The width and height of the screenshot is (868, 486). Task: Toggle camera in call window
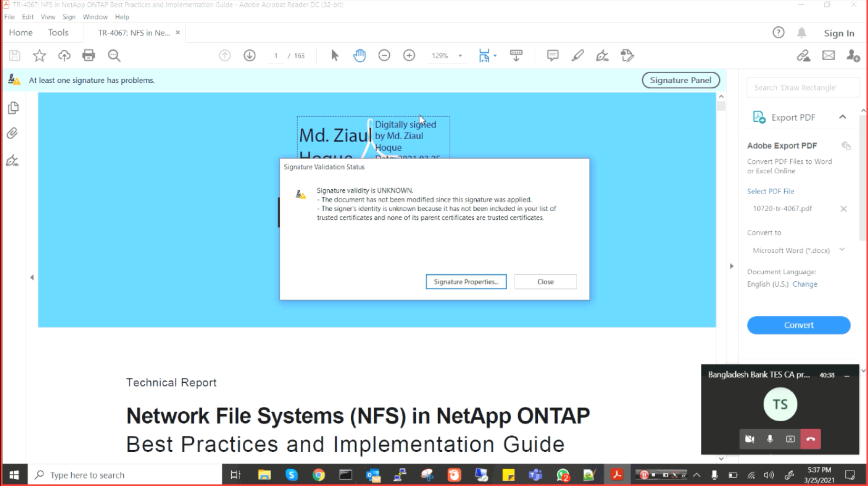750,439
